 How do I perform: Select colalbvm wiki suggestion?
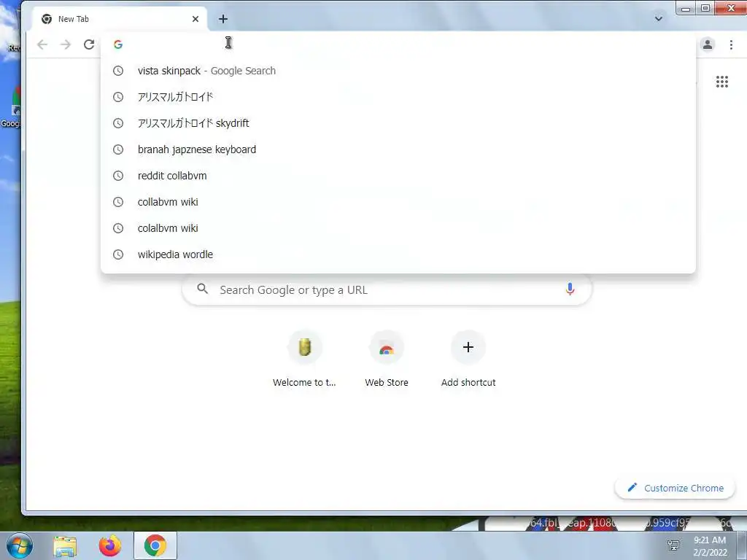[398, 228]
